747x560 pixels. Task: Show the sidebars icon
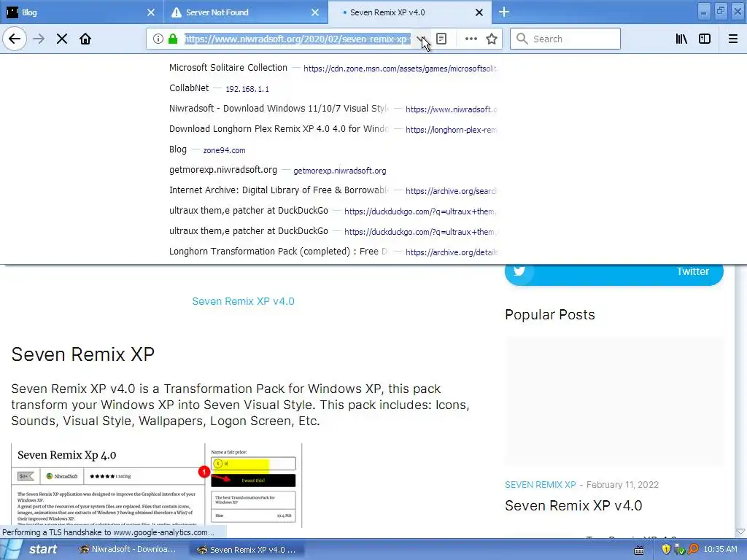pos(705,39)
